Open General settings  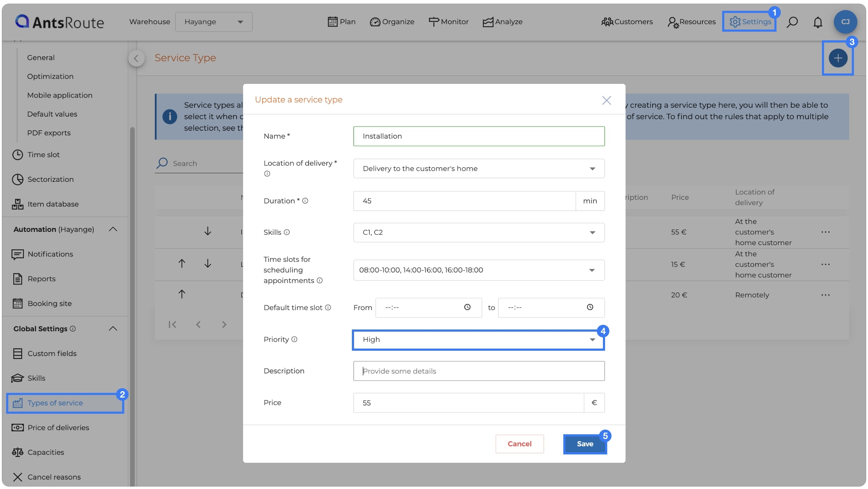[x=41, y=58]
